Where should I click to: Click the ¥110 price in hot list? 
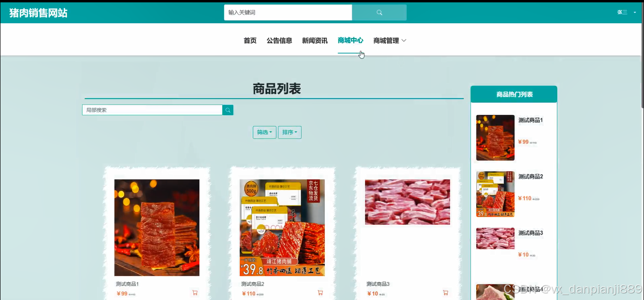click(525, 198)
